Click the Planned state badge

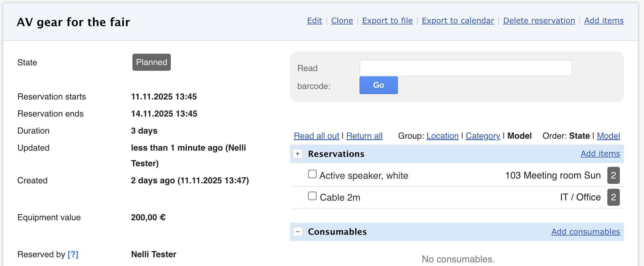(x=151, y=62)
